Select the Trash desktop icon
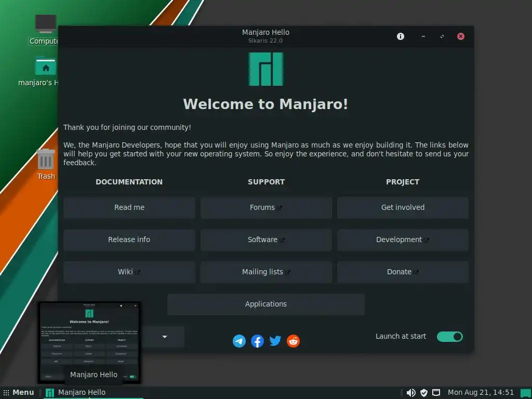Viewport: 532px width, 399px height. pos(46,159)
